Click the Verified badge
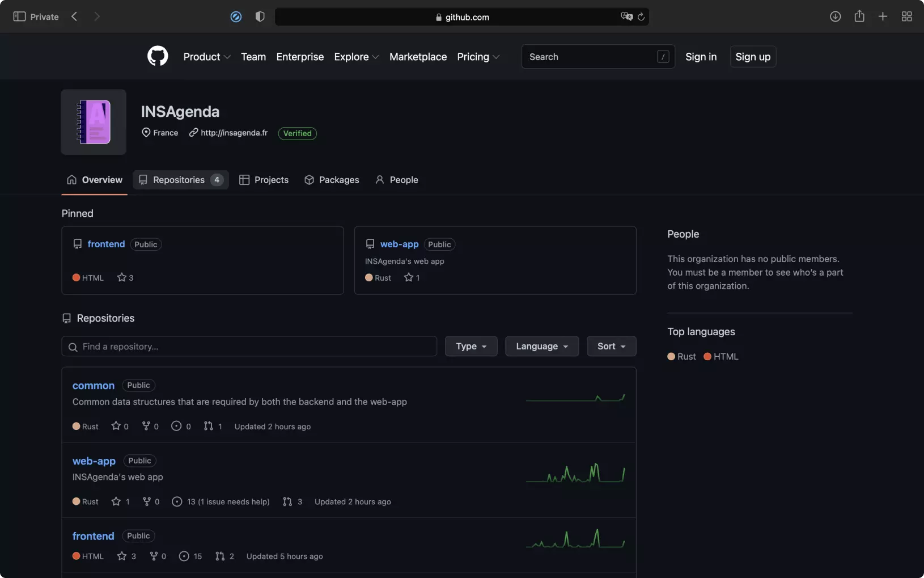This screenshot has height=578, width=924. coord(298,133)
